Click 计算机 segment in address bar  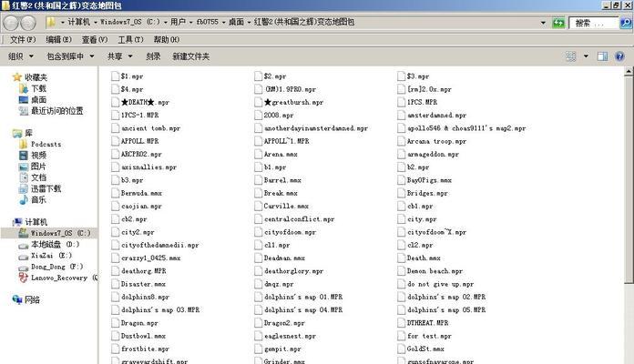(x=78, y=22)
